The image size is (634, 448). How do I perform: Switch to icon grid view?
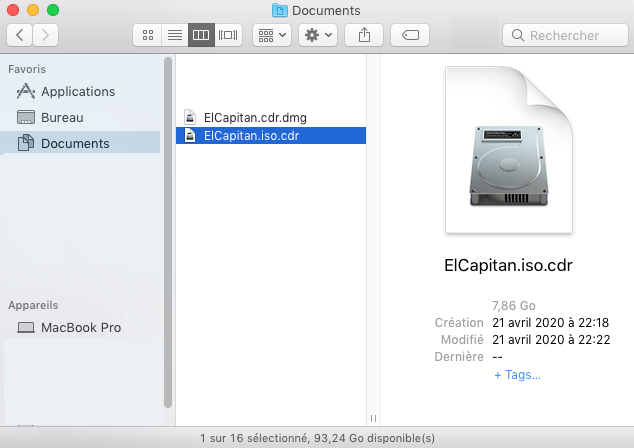[x=148, y=35]
